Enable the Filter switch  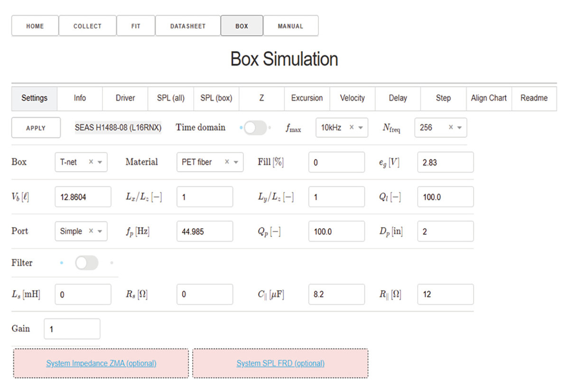point(86,263)
